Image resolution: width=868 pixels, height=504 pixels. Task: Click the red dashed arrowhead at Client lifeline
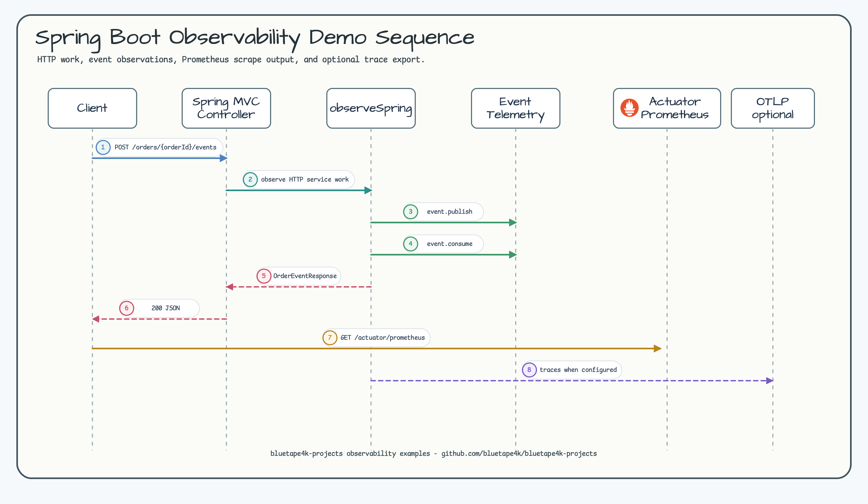pyautogui.click(x=96, y=319)
